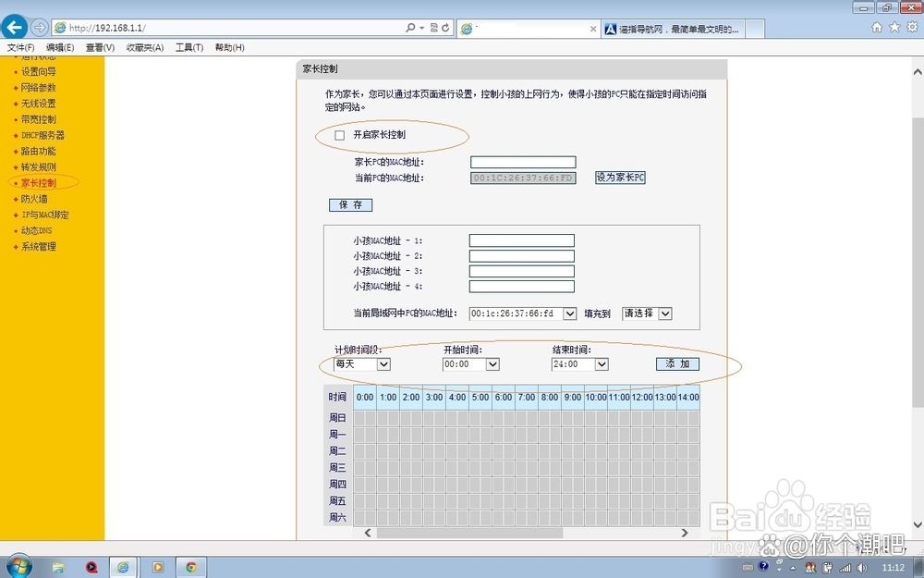Open IP与MAC绑定 in the sidebar
The image size is (924, 578).
click(x=44, y=215)
